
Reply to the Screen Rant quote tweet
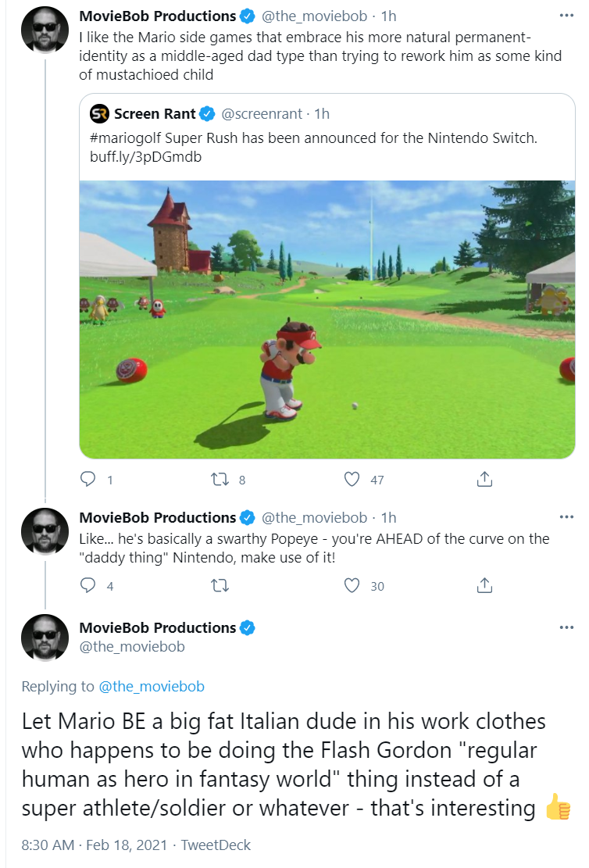coord(88,479)
